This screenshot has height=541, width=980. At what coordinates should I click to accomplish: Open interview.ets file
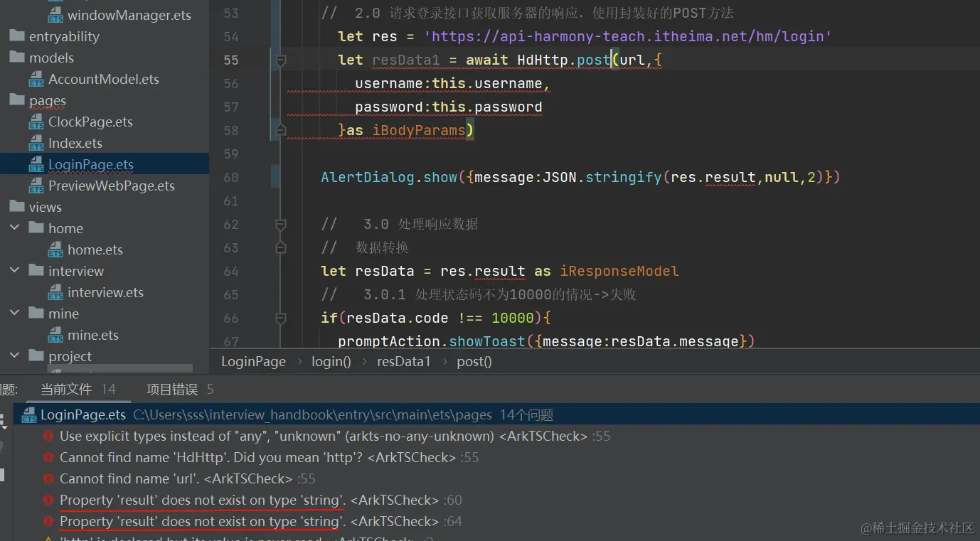click(105, 292)
